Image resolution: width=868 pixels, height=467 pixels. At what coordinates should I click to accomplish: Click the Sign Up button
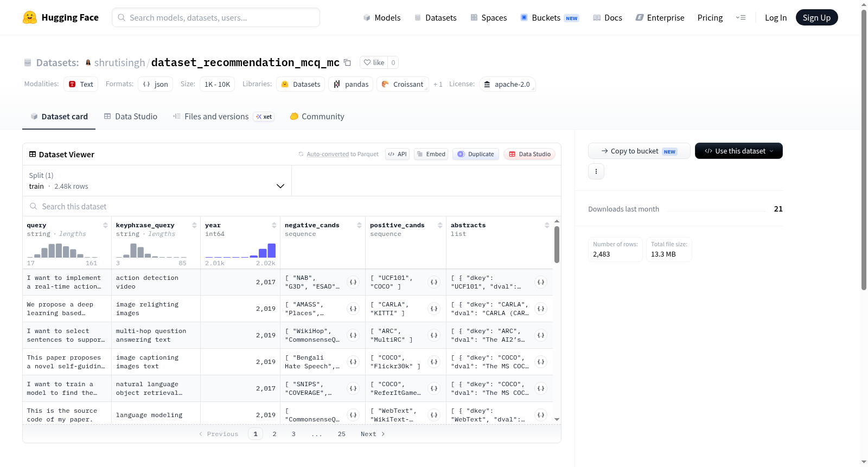point(816,17)
